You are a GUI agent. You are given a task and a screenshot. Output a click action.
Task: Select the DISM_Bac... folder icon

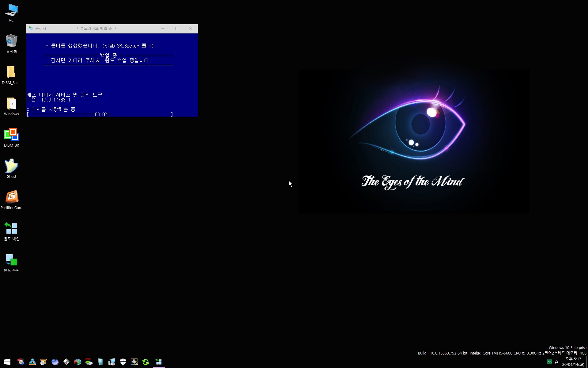pyautogui.click(x=11, y=75)
